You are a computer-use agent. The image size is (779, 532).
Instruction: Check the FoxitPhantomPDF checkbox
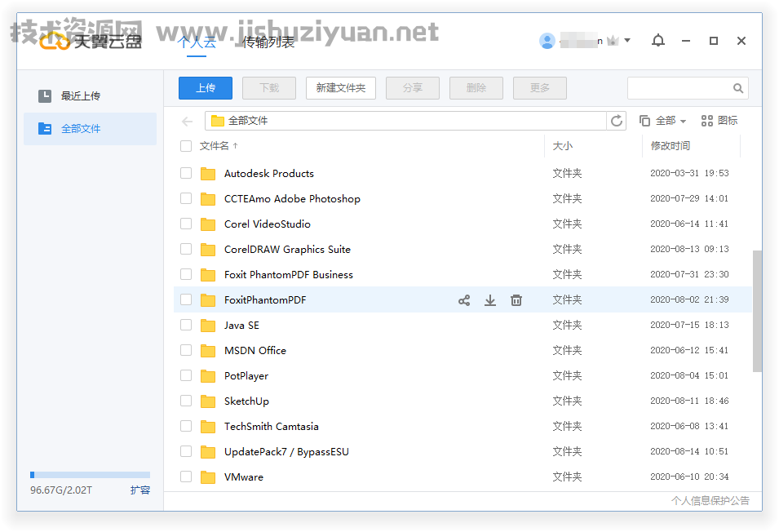186,299
